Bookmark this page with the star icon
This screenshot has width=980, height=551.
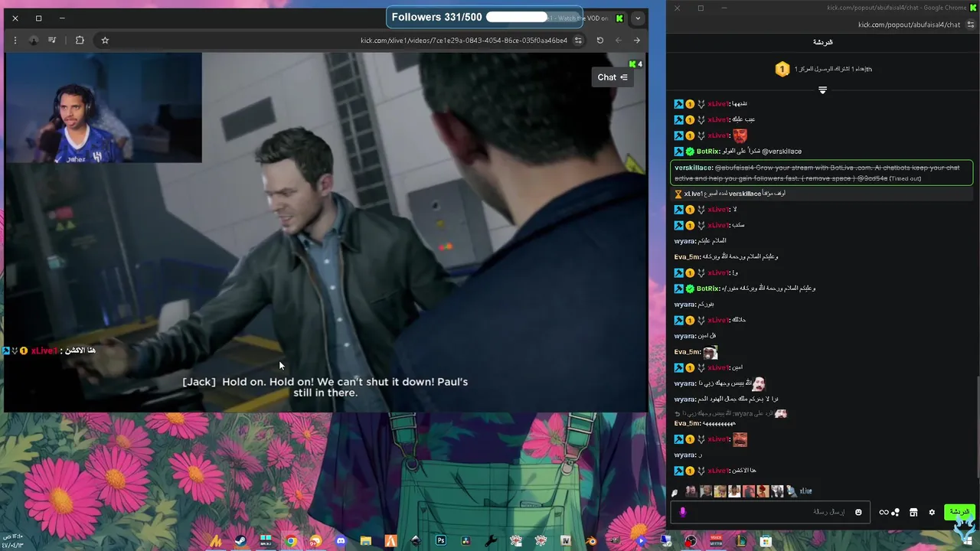click(105, 41)
